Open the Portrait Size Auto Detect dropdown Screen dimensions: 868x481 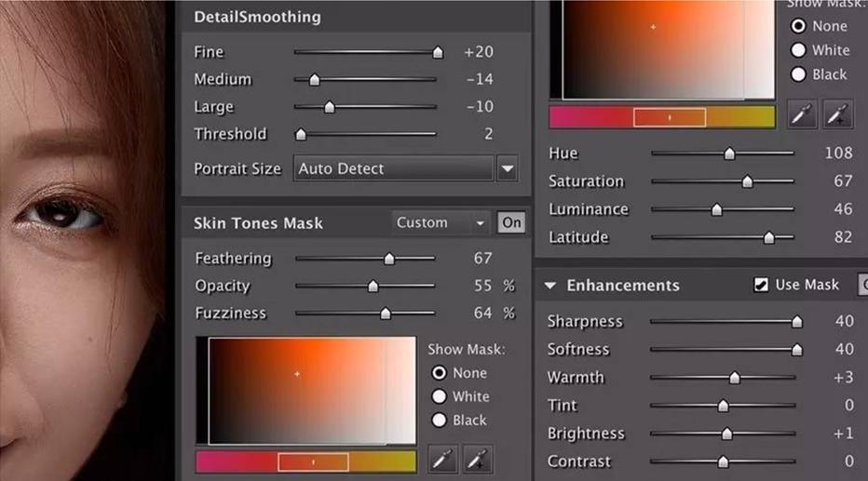(x=394, y=169)
